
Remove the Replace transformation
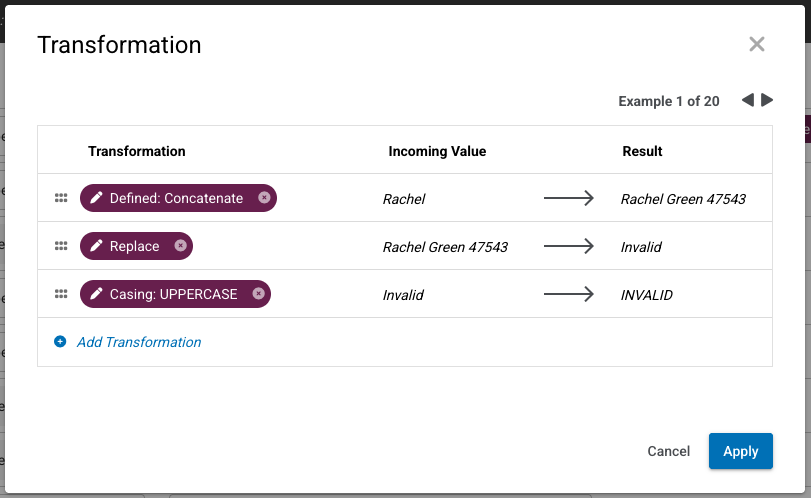coord(180,246)
